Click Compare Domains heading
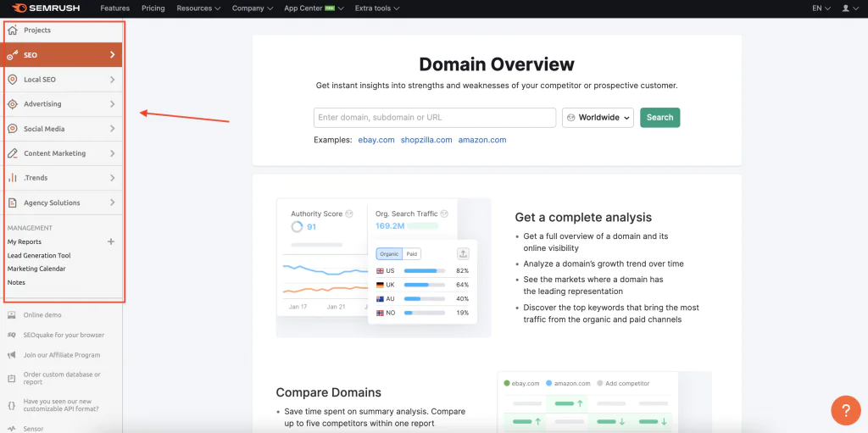Image resolution: width=868 pixels, height=433 pixels. pos(329,392)
